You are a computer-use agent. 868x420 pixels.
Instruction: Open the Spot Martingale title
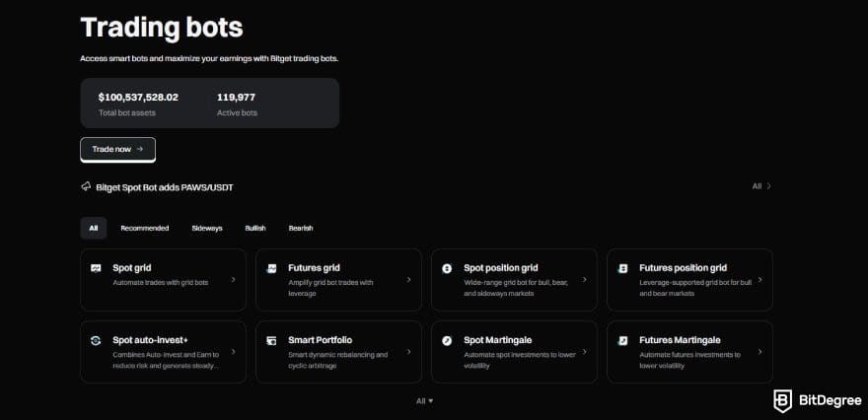(498, 340)
